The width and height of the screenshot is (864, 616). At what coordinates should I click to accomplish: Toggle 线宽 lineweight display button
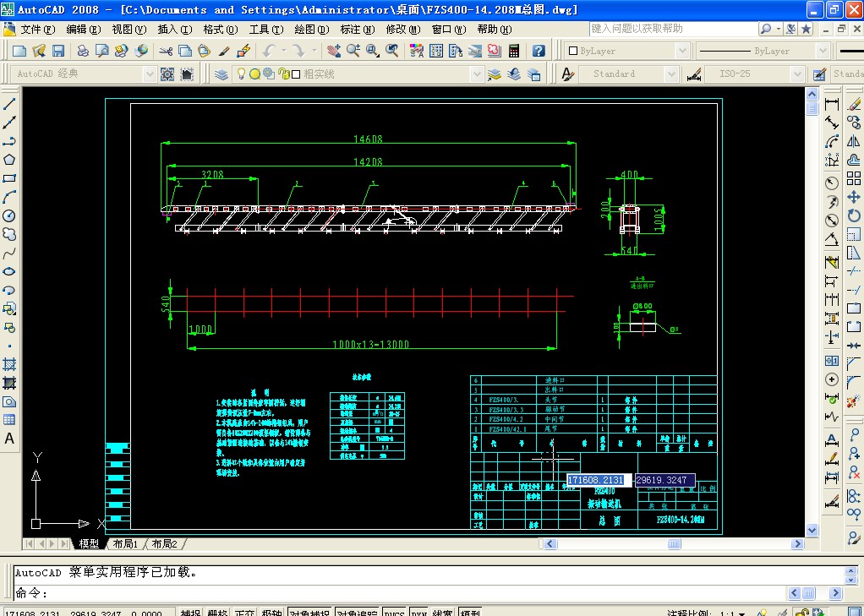pos(444,612)
